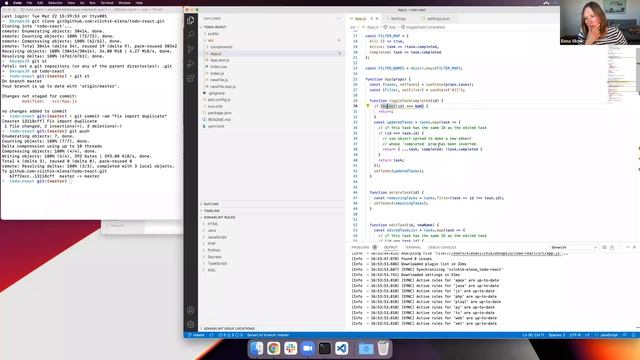Open Visual Studio Code from the Dock
640x360 pixels.
click(x=342, y=348)
